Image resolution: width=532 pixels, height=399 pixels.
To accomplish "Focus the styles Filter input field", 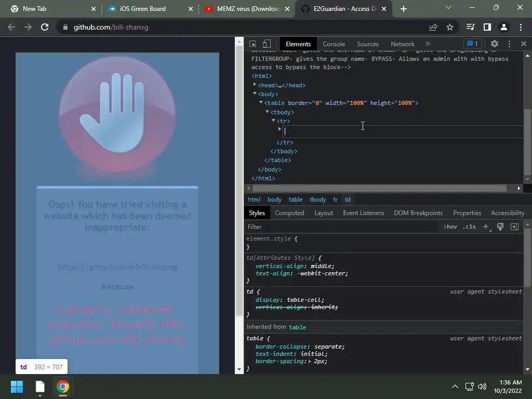I will point(341,227).
